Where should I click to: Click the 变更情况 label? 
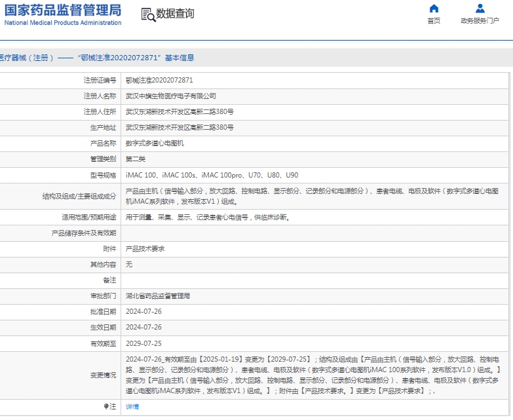[103, 375]
